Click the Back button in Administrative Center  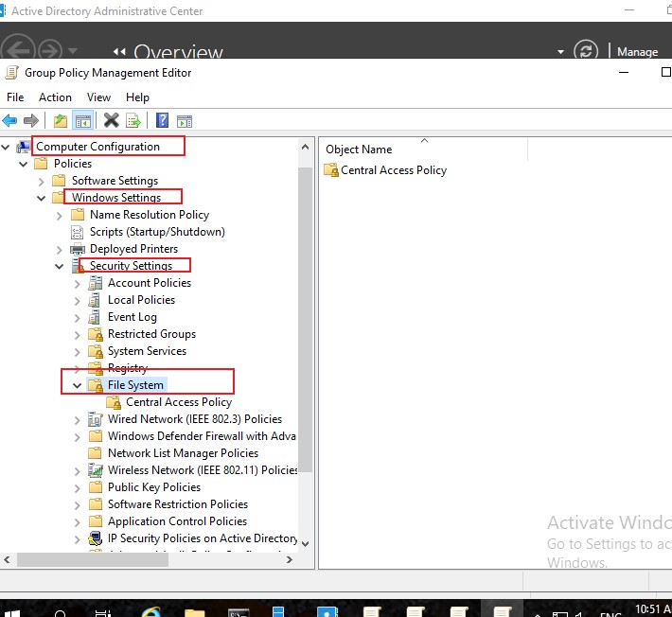click(18, 48)
